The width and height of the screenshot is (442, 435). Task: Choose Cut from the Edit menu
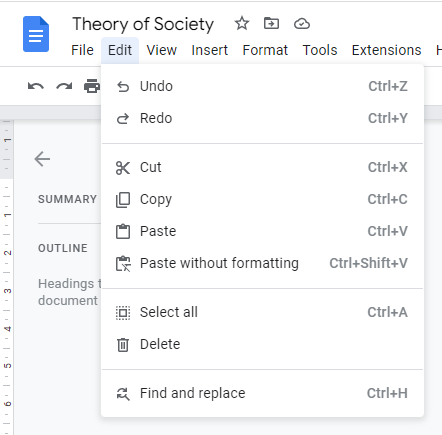pyautogui.click(x=262, y=167)
